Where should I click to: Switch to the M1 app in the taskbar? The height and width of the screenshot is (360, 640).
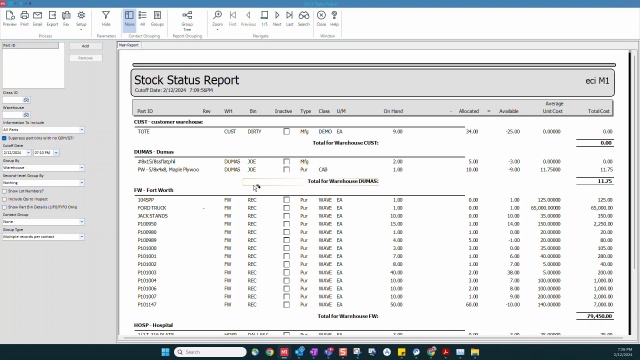pyautogui.click(x=284, y=352)
